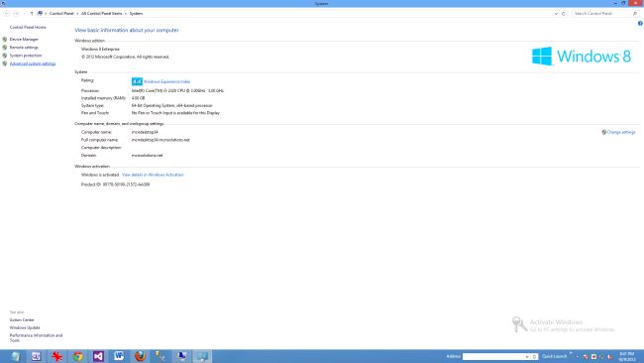Expand the Quick Launch toolbar chevron
Screen dimensions: 644x363
tap(571, 353)
